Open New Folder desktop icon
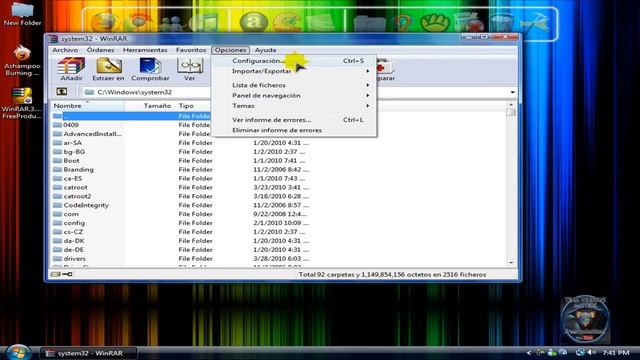 tap(22, 14)
